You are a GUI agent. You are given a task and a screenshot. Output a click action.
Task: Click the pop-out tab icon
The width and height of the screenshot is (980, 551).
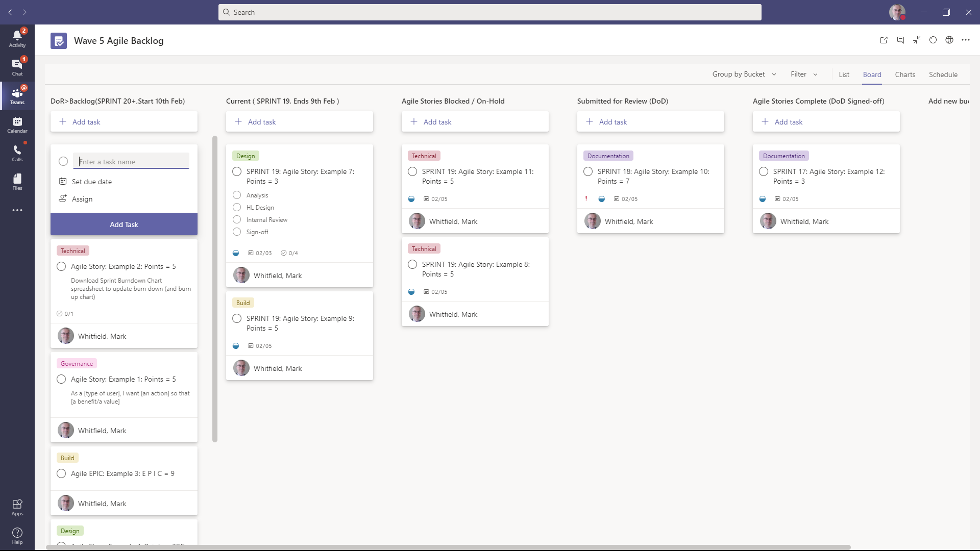click(x=884, y=40)
